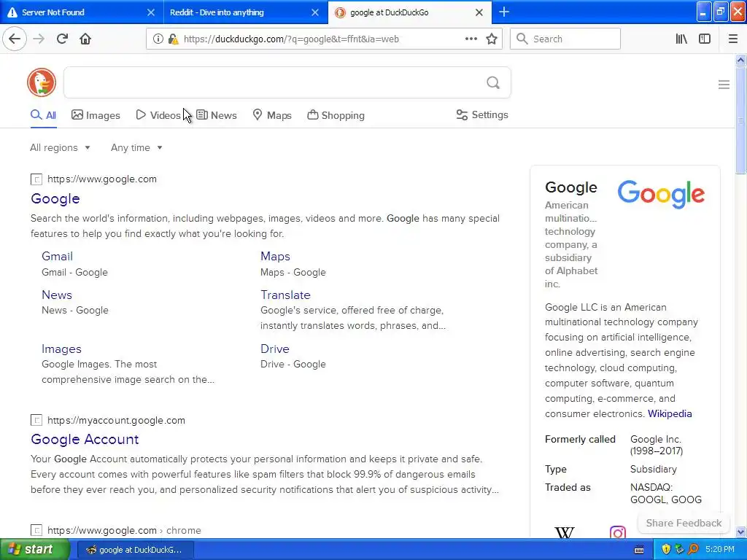The image size is (747, 560).
Task: Switch to News search results
Action: coord(217,115)
